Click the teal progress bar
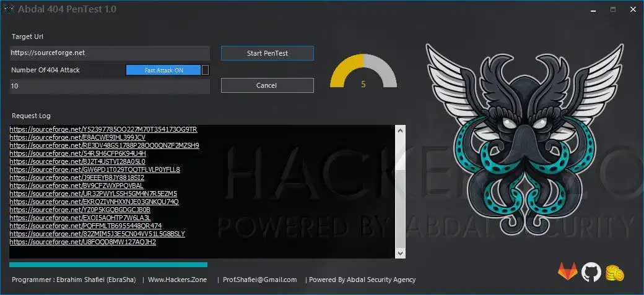 pos(108,265)
